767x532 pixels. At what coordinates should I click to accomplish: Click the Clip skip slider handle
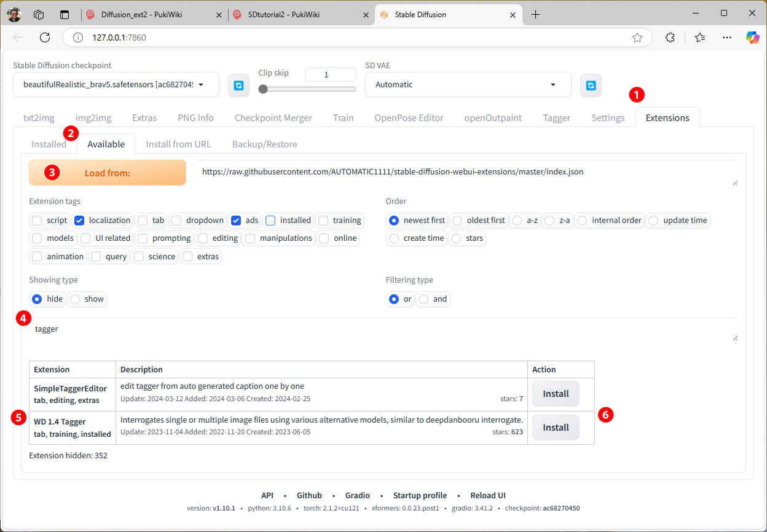[x=263, y=89]
